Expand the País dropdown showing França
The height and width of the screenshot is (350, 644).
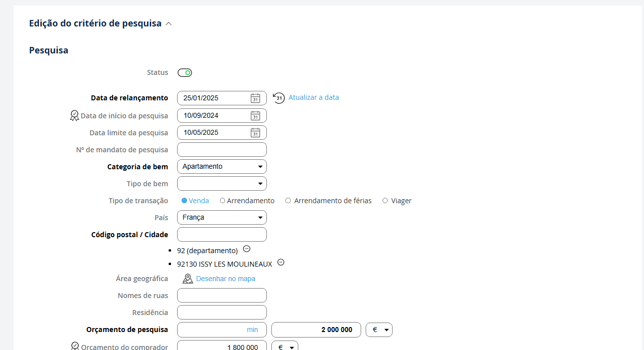[x=222, y=218]
